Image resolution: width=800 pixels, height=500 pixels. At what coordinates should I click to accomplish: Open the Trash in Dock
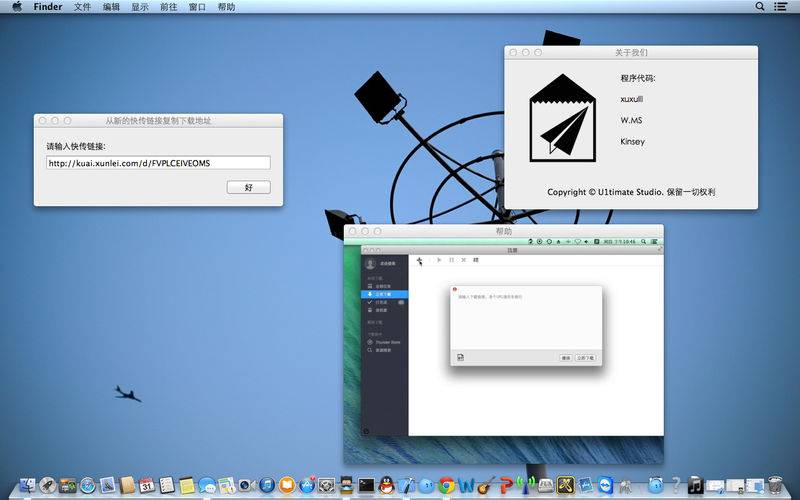[x=775, y=485]
